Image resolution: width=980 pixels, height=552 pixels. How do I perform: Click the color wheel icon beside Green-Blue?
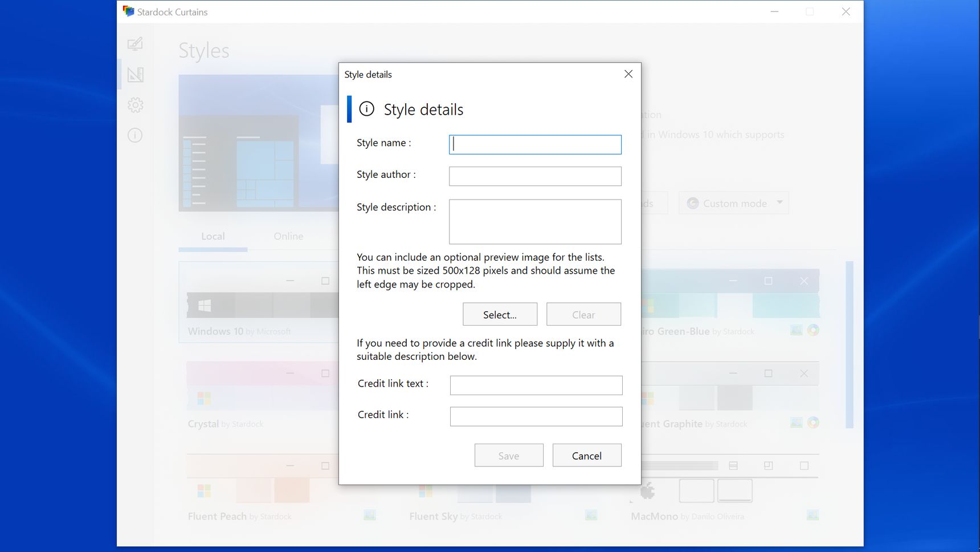[813, 330]
